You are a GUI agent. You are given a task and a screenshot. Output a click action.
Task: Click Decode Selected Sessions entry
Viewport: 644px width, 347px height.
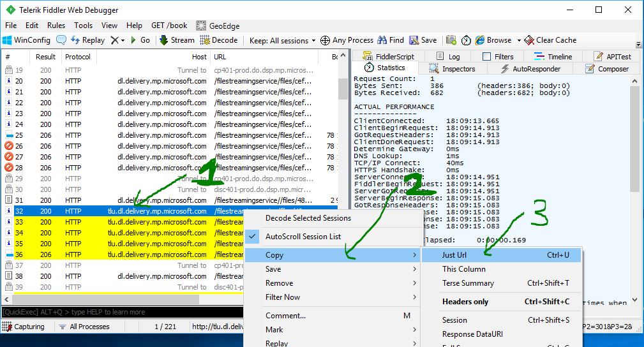[308, 218]
